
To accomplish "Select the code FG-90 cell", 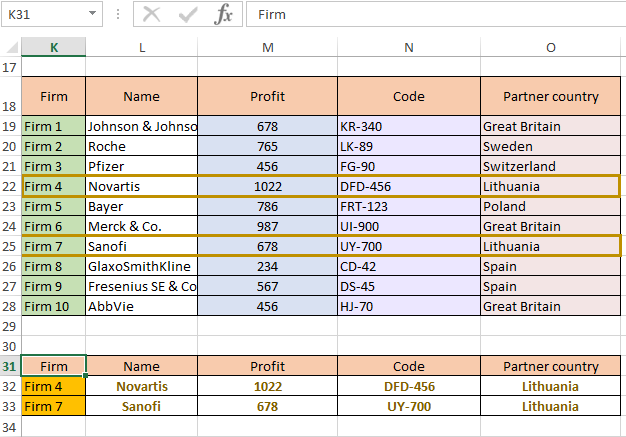I will coord(409,166).
